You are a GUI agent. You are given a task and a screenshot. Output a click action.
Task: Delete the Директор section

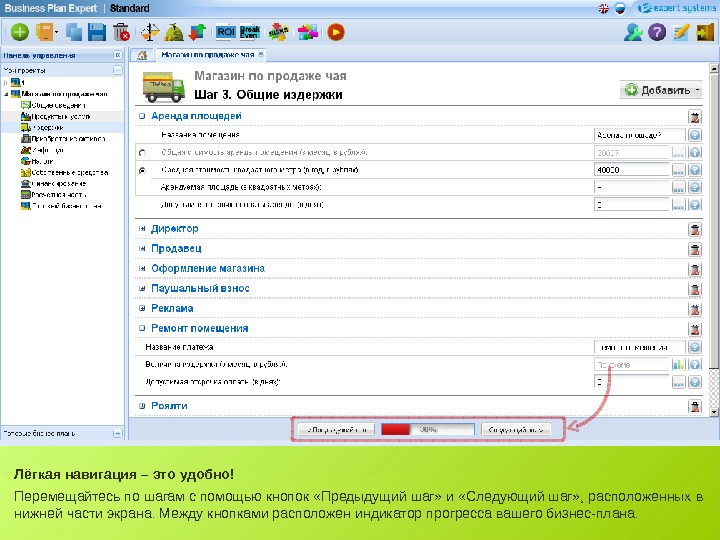(695, 229)
